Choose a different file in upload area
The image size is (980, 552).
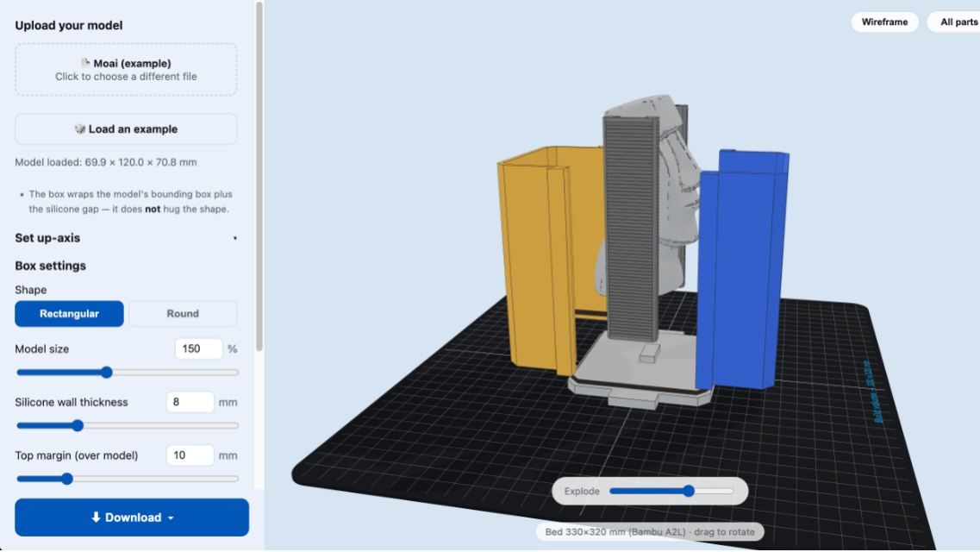click(126, 69)
